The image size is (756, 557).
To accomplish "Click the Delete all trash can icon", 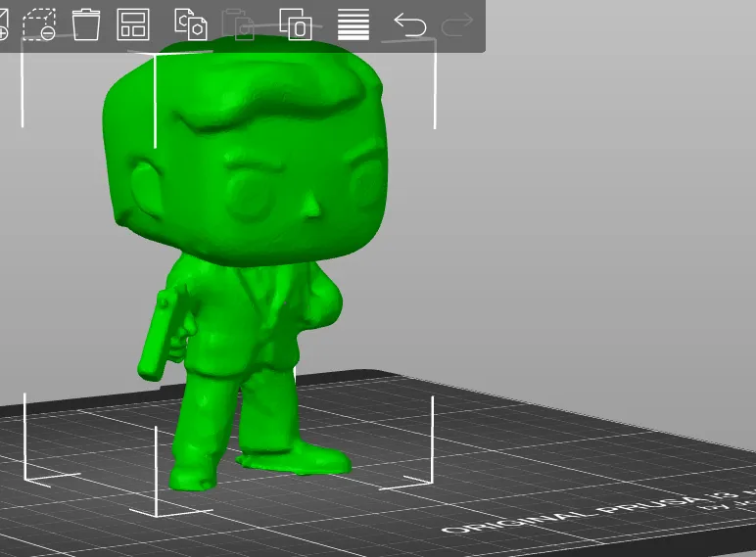I will pyautogui.click(x=86, y=24).
